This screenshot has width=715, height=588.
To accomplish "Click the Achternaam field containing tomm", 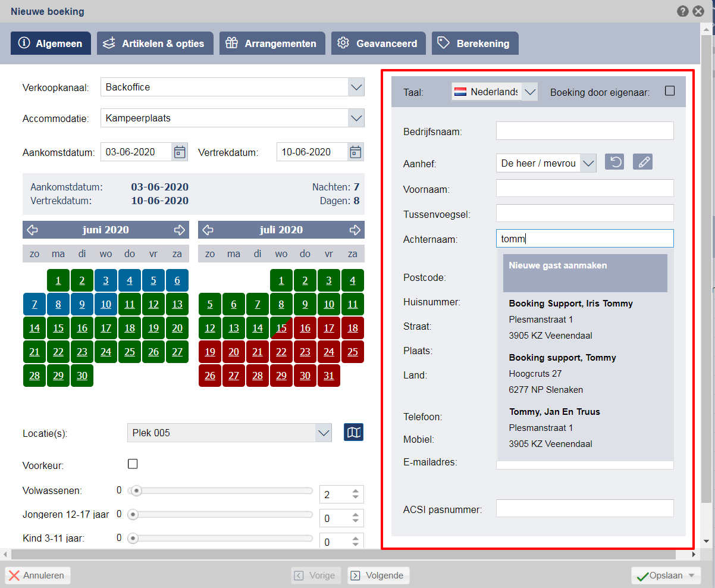I will 585,239.
